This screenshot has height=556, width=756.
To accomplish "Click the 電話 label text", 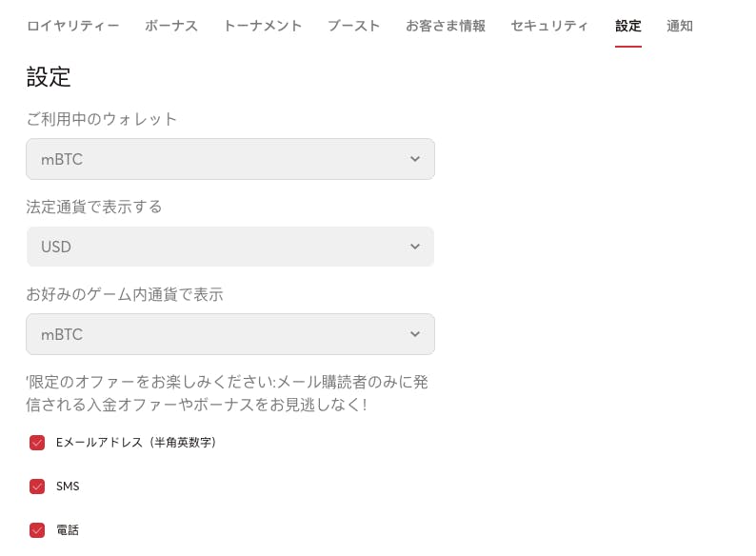I will 68,530.
